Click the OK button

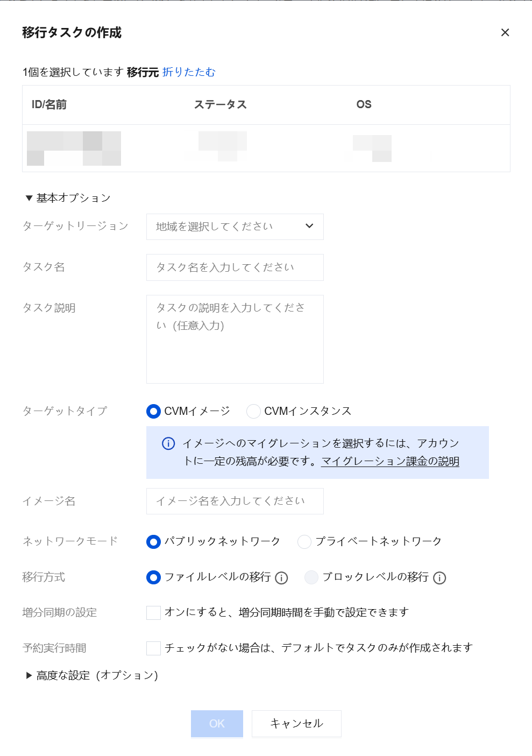[217, 724]
